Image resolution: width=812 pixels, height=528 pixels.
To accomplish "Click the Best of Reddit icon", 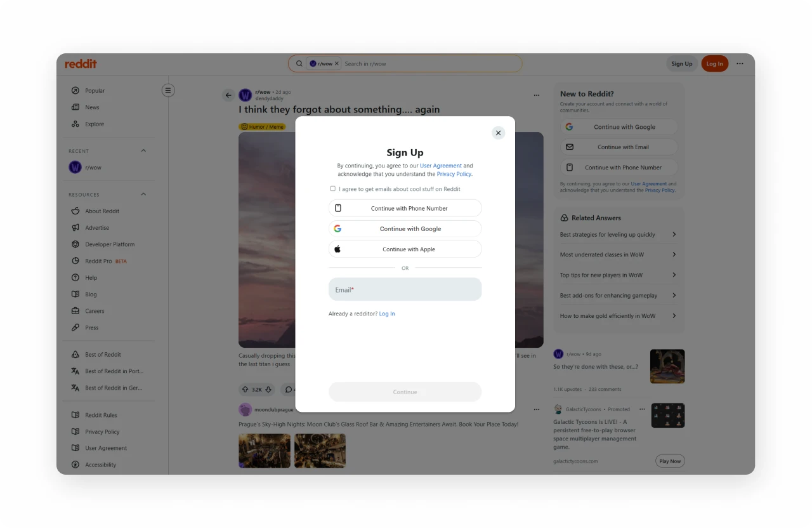I will coord(75,355).
